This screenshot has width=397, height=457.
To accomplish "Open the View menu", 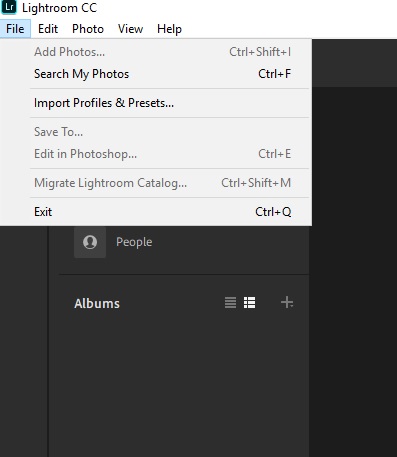I will 130,29.
